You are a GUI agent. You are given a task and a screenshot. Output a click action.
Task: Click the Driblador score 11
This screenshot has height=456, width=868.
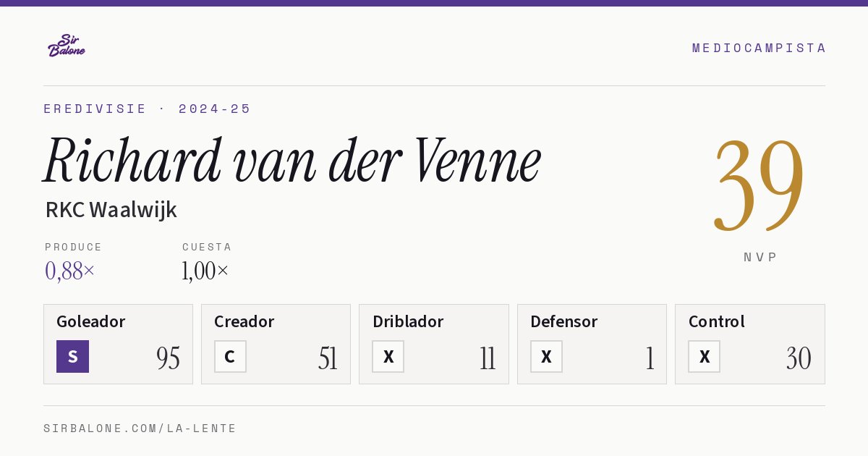coord(488,358)
